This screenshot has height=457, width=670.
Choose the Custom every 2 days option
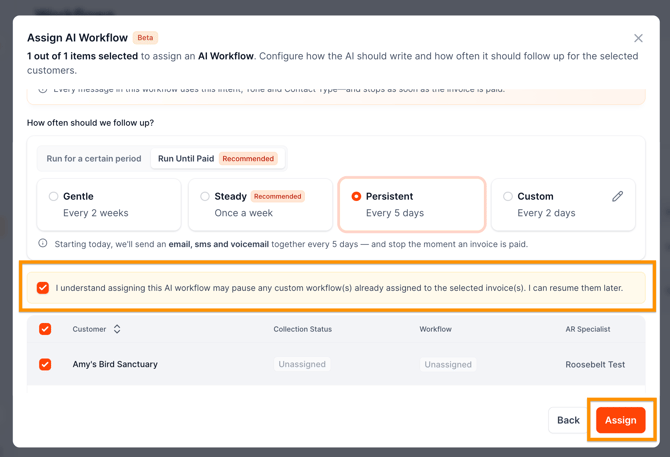pyautogui.click(x=563, y=205)
